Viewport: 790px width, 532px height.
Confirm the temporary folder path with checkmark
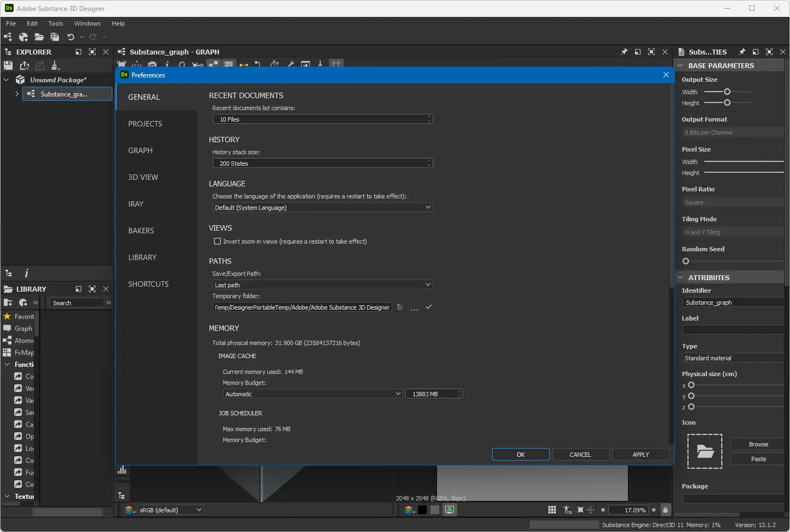click(x=429, y=307)
